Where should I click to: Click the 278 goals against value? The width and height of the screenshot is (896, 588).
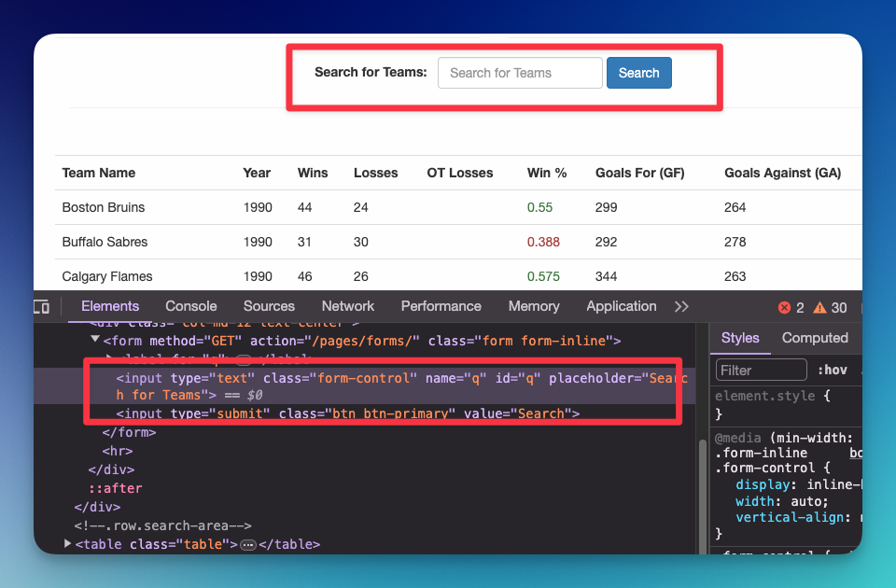click(x=735, y=242)
